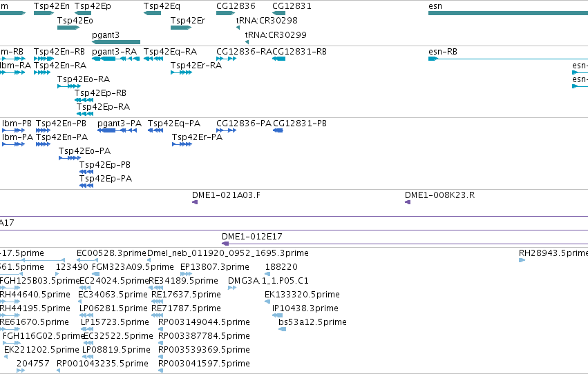Click the CG12831-RB transcript label
This screenshot has height=374, width=588.
[x=299, y=52]
